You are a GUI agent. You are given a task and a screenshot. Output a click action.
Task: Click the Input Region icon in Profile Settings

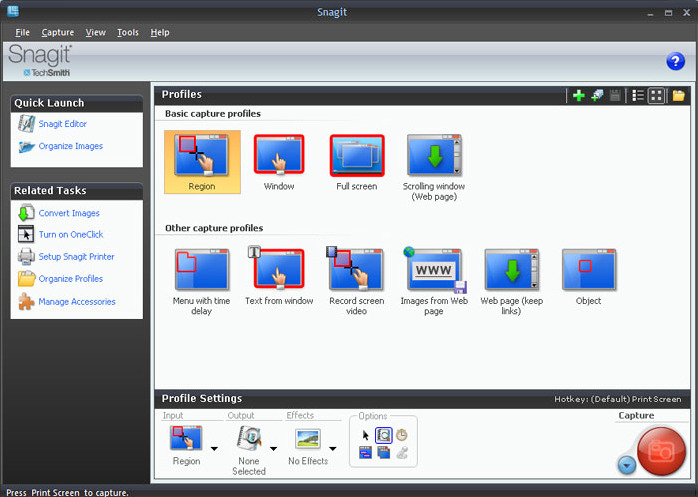186,438
